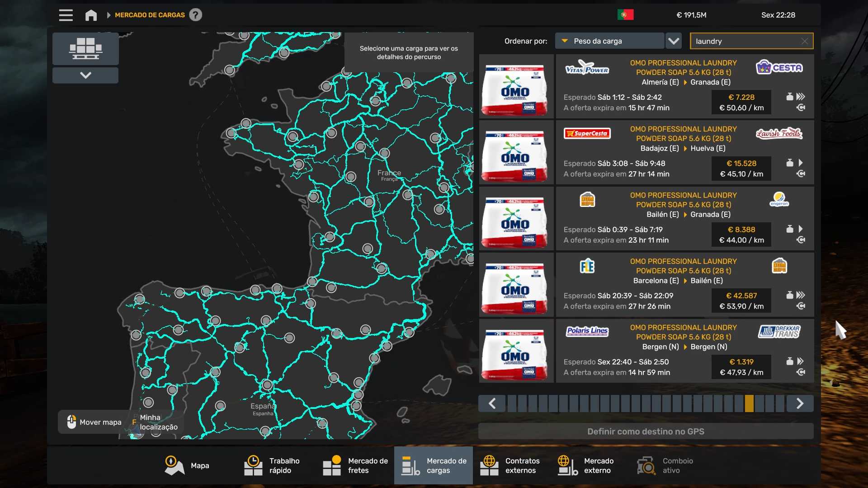
Task: Expand the trailer selection chevron
Action: coord(85,75)
